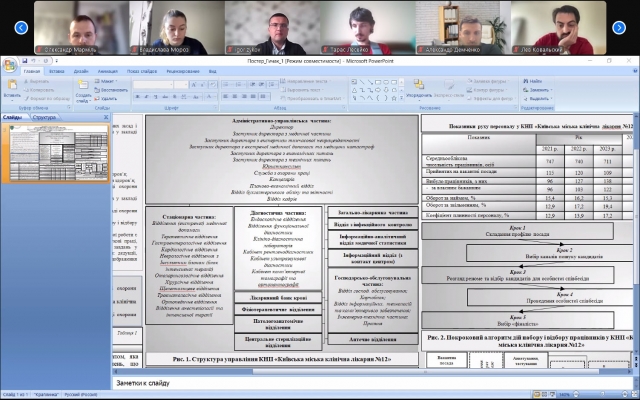Zoom out with the minus button
Viewport: 640px width, 400px height.
(x=576, y=394)
